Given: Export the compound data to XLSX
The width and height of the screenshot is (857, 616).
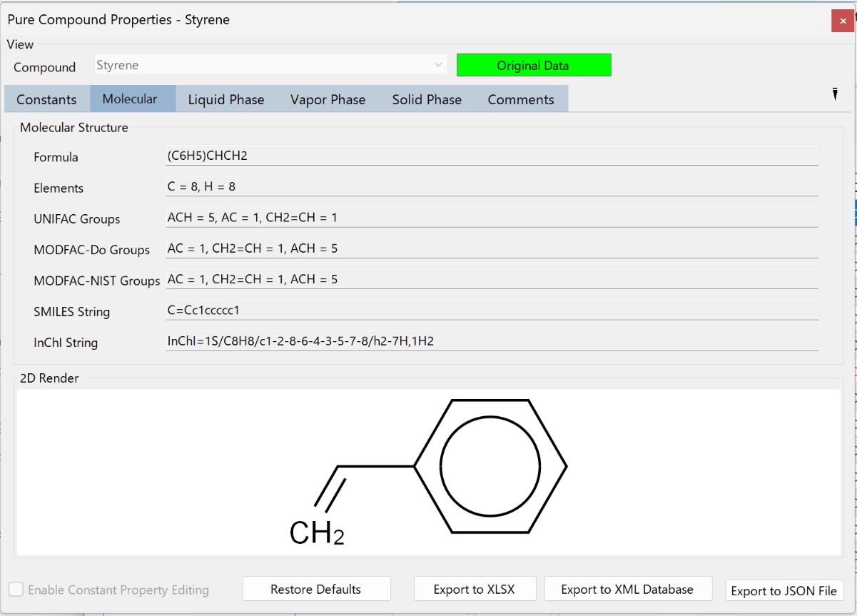Looking at the screenshot, I should point(475,589).
